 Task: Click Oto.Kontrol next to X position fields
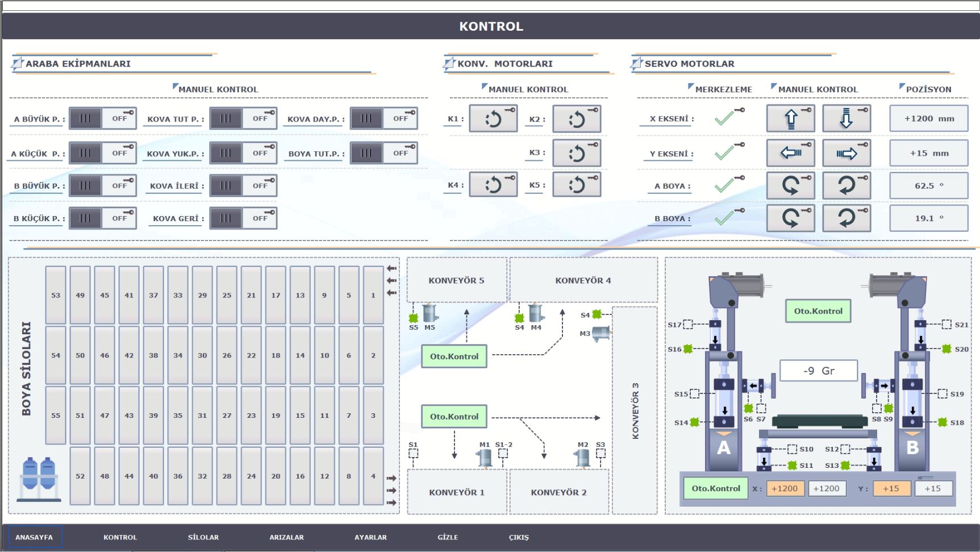coord(716,488)
